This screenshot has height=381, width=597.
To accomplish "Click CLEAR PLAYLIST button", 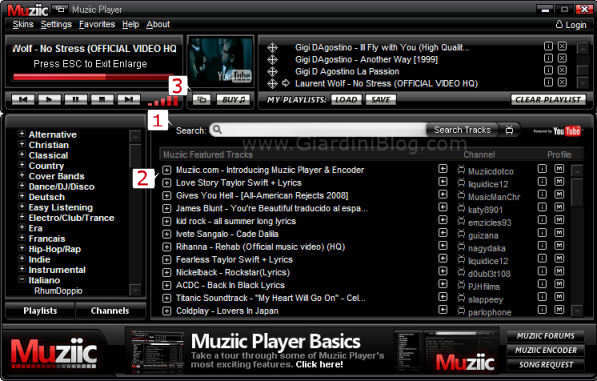I will coord(548,100).
